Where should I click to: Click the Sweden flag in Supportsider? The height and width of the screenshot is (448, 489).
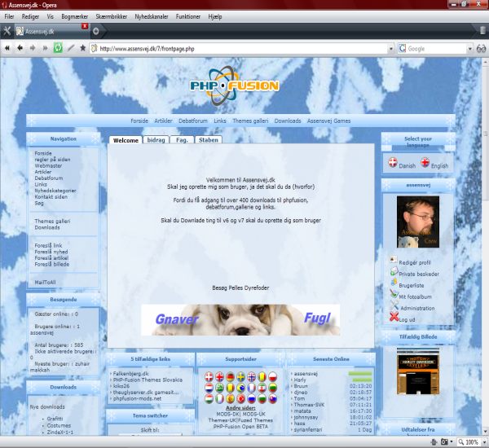[x=240, y=377]
